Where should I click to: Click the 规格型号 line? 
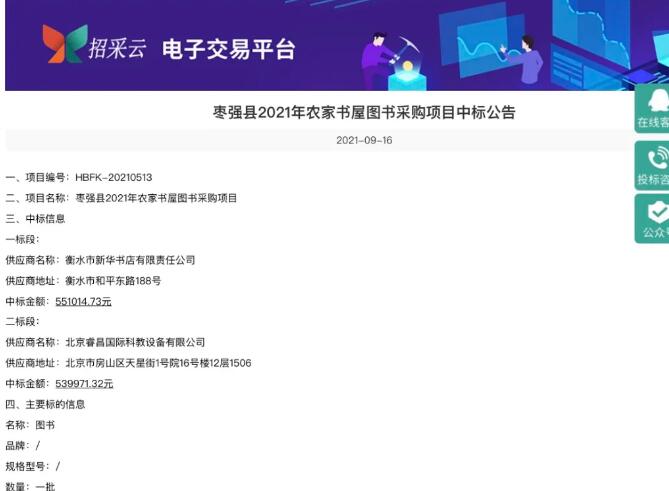point(33,466)
